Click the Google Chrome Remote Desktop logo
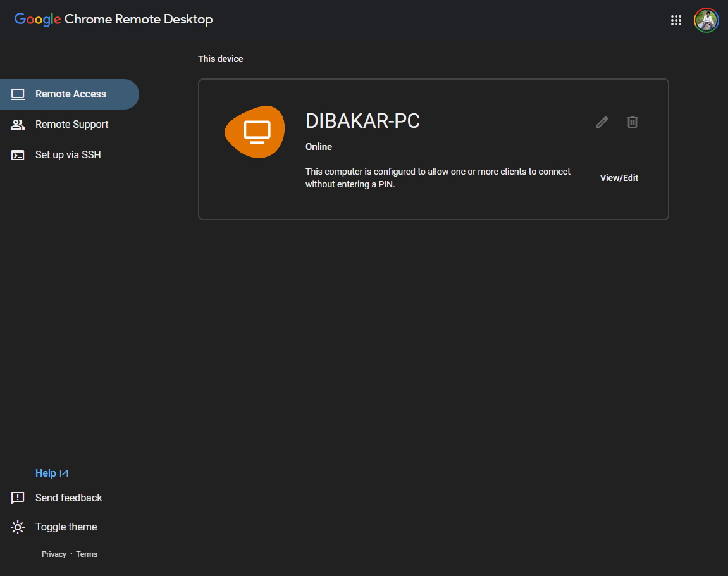Screen dimensions: 728x576 click(114, 20)
